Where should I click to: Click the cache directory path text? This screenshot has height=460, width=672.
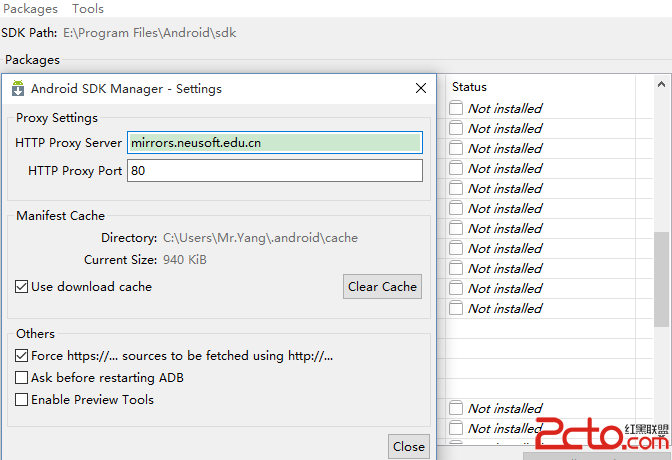click(x=260, y=238)
